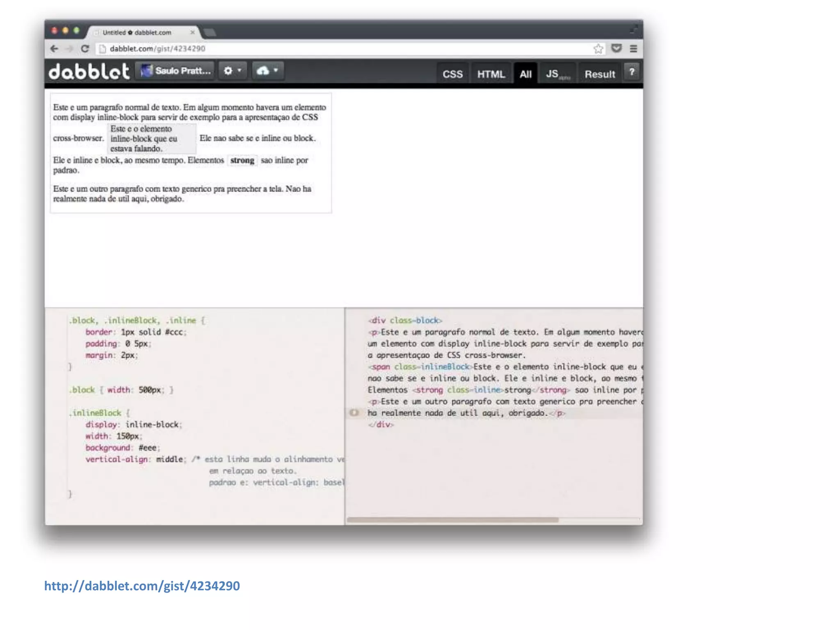Click the browser back arrow
The width and height of the screenshot is (840, 630).
[x=54, y=49]
